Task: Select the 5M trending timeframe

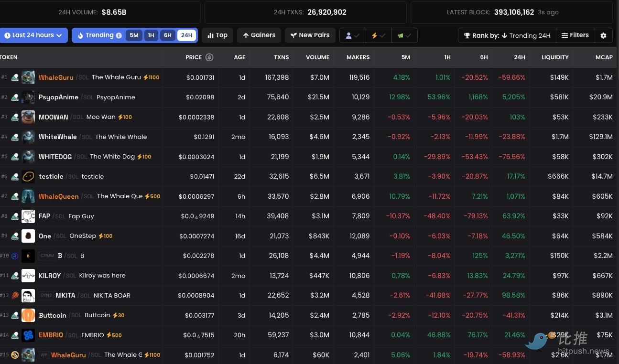Action: point(134,35)
